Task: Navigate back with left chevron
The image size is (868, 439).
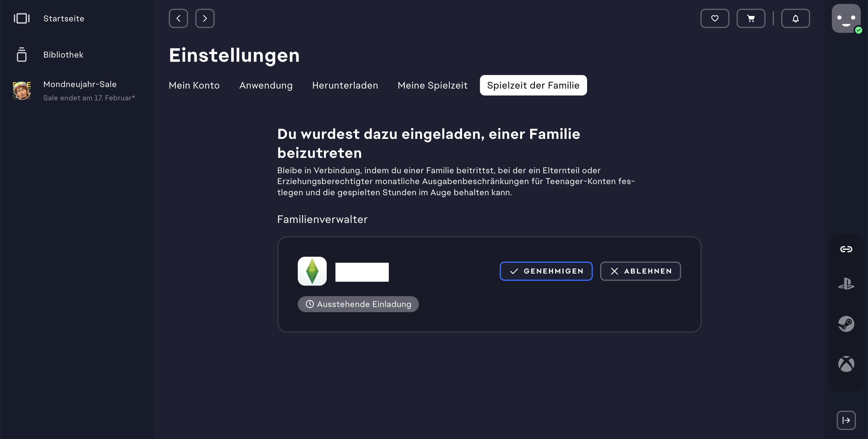Action: (x=178, y=19)
